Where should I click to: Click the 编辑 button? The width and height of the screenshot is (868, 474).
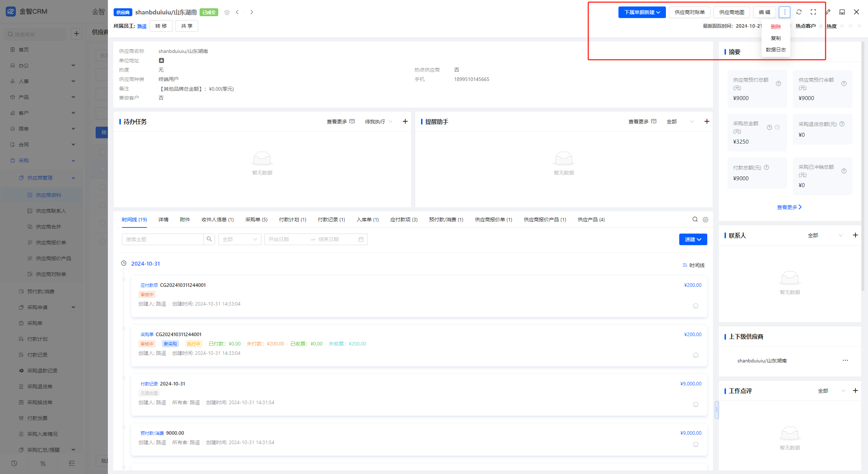tap(764, 12)
